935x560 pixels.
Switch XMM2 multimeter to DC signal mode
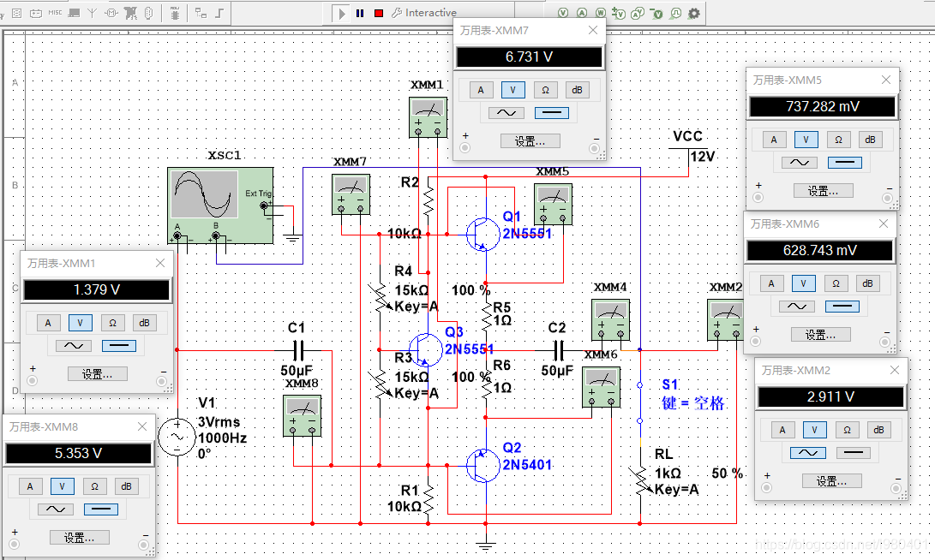(x=854, y=453)
